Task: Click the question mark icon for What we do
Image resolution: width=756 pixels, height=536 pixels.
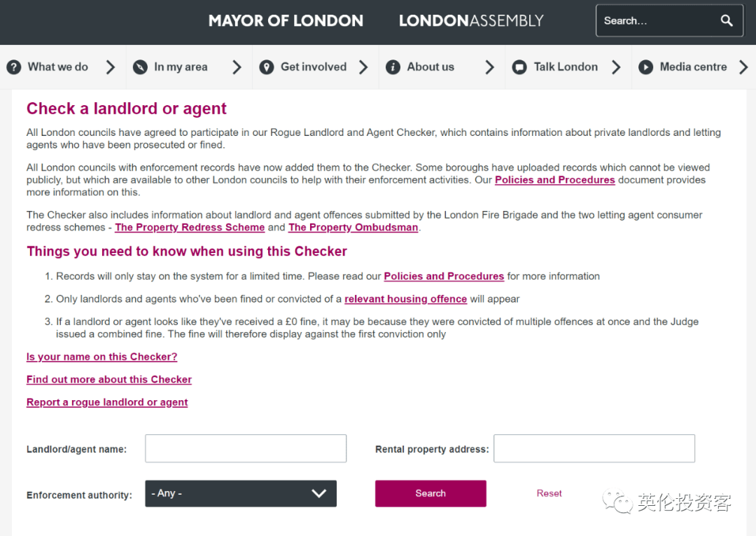Action: (x=14, y=67)
